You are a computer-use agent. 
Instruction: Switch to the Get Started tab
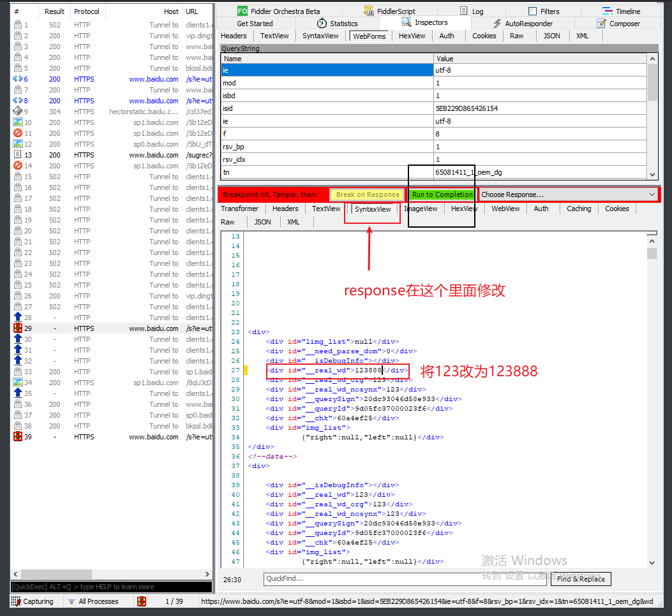pyautogui.click(x=255, y=24)
